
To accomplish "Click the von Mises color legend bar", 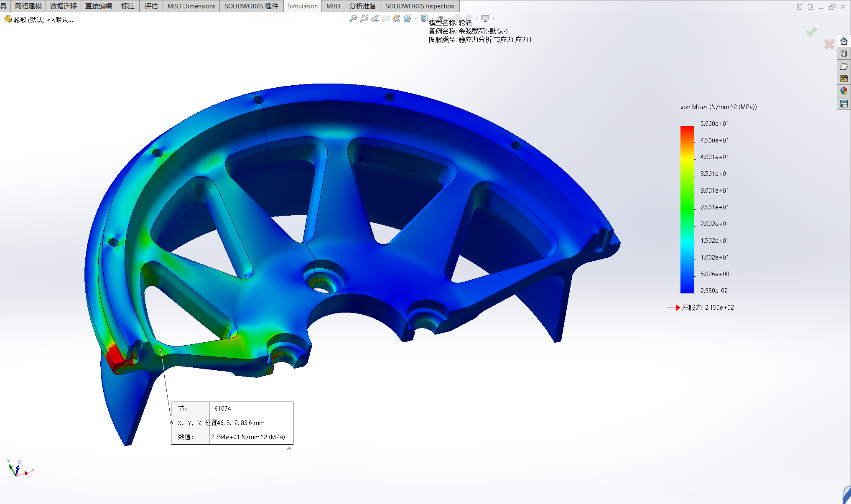I will pos(687,209).
